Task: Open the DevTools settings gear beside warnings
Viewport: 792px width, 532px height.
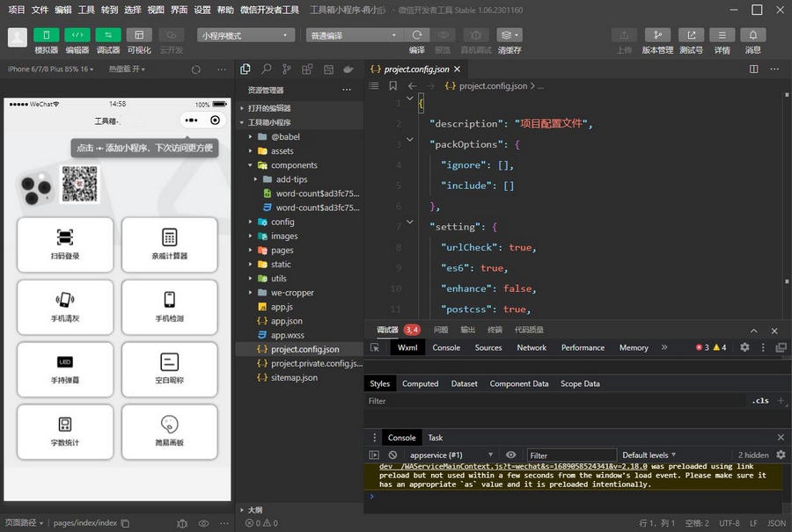Action: tap(744, 347)
